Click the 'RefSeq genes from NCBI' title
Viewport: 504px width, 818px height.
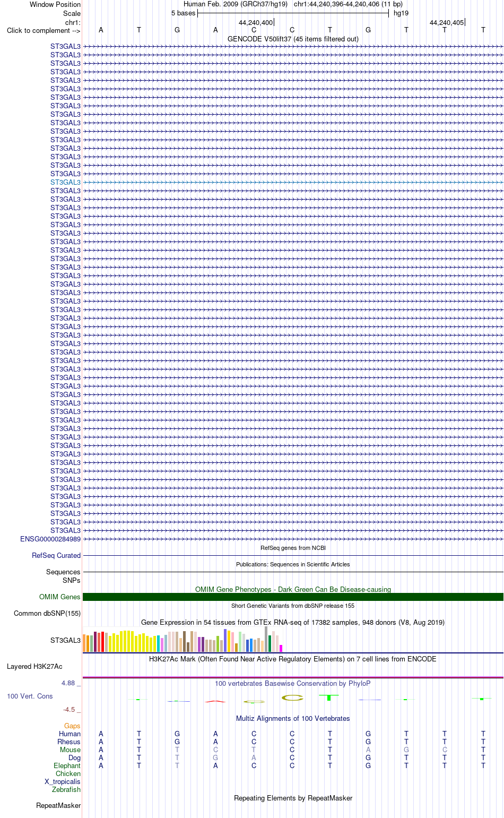(293, 548)
